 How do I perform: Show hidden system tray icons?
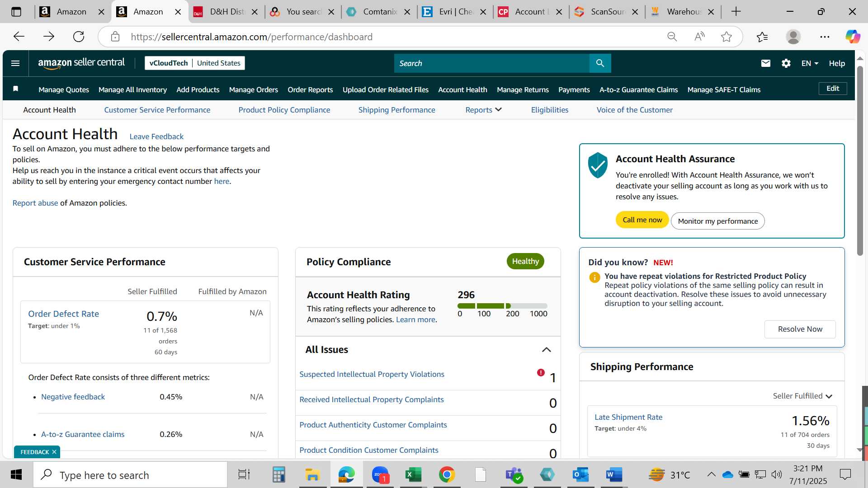coord(711,474)
